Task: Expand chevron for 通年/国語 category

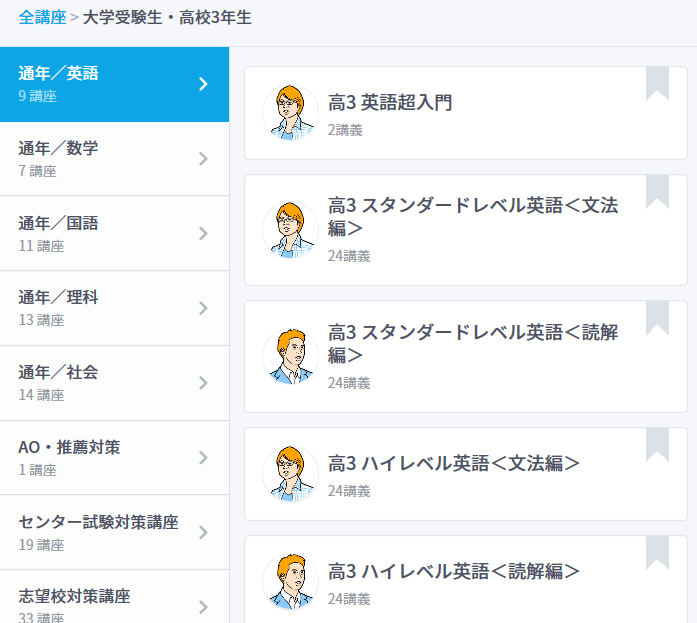Action: [203, 233]
